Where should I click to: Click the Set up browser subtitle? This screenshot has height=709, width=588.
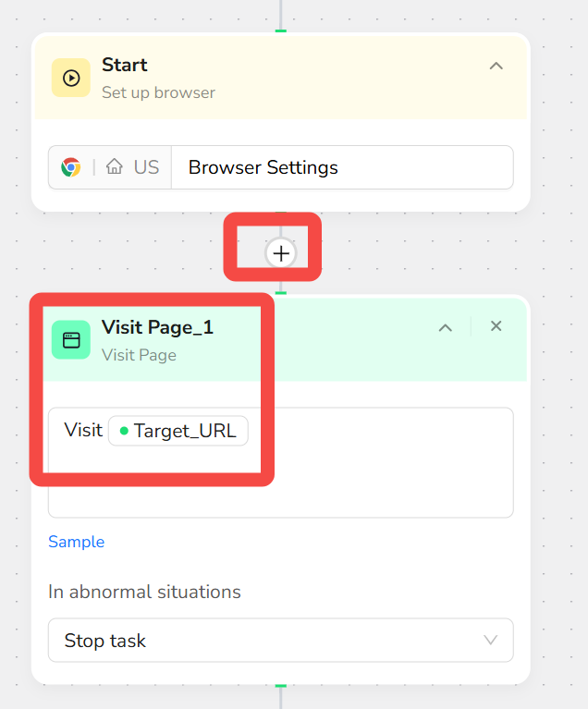pyautogui.click(x=158, y=92)
